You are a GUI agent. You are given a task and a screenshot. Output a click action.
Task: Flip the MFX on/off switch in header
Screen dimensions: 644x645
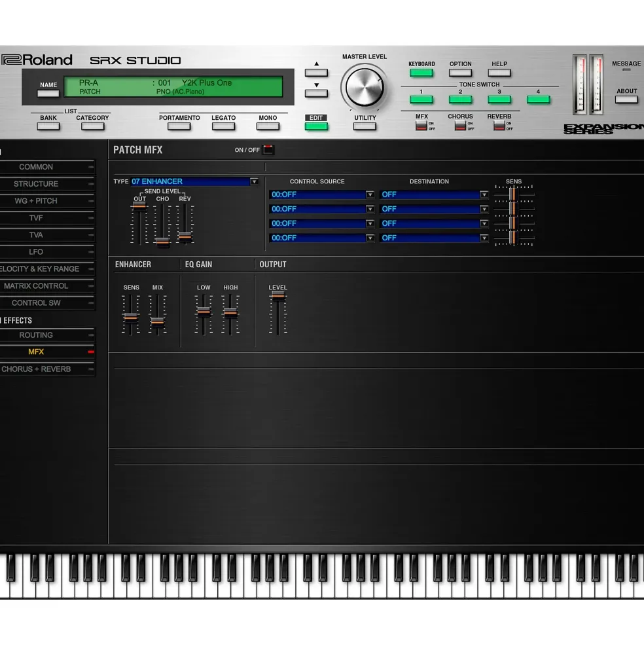[x=421, y=126]
